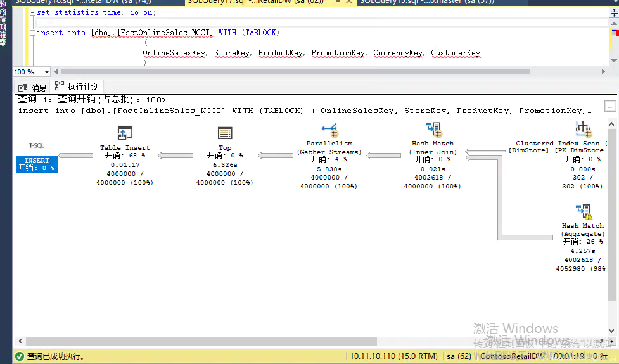Click the Top operator time 6.326s
Screen dimensions: 619x364
[x=225, y=165]
